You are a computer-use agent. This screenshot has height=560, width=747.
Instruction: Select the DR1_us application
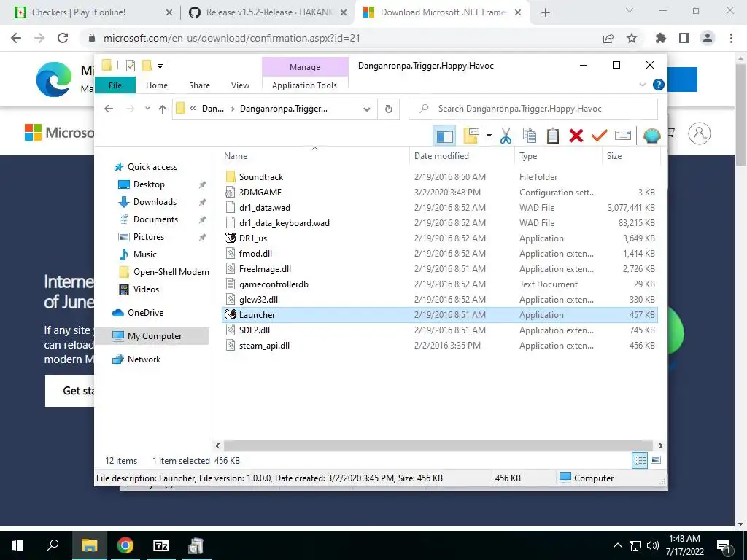pos(253,238)
